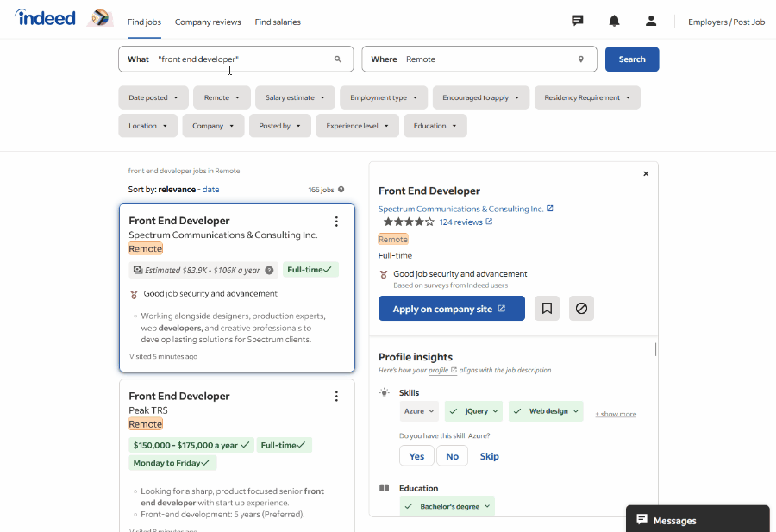Image resolution: width=776 pixels, height=532 pixels.
Task: Open Peak TRS Front End Developer job title
Action: [x=179, y=397]
